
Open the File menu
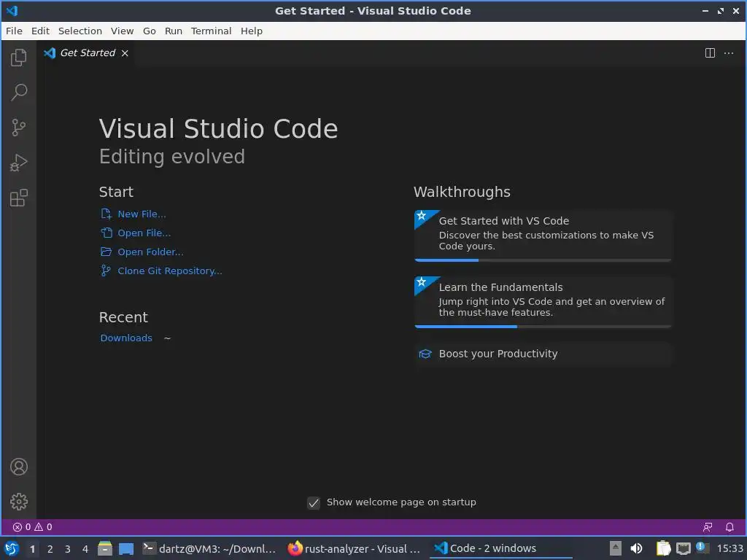[x=14, y=31]
